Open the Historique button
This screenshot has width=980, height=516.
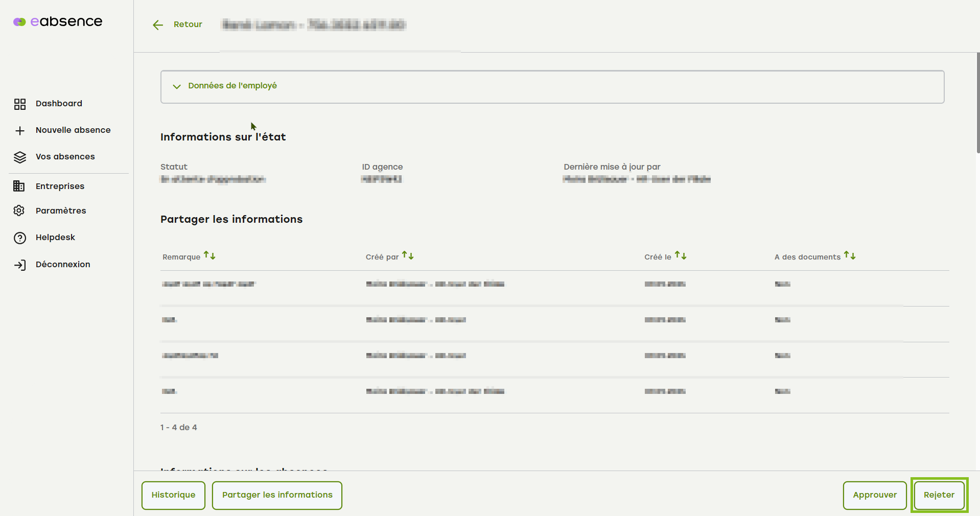pyautogui.click(x=173, y=495)
